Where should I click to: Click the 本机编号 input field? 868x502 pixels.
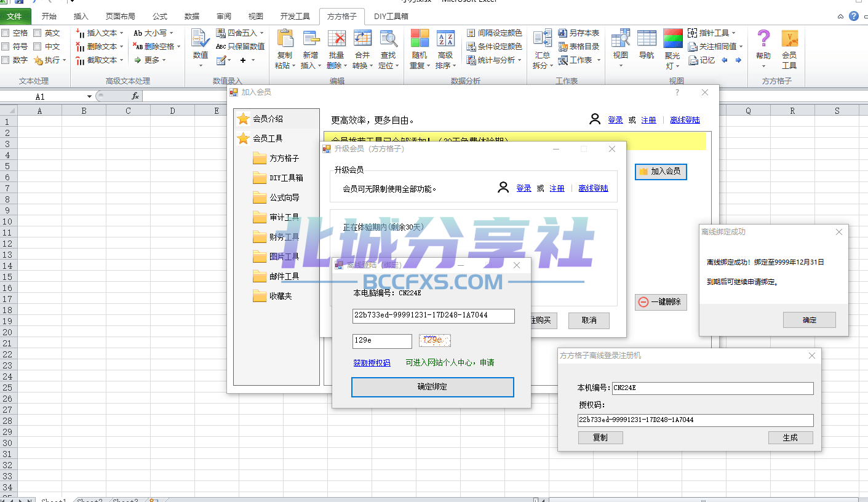[712, 388]
